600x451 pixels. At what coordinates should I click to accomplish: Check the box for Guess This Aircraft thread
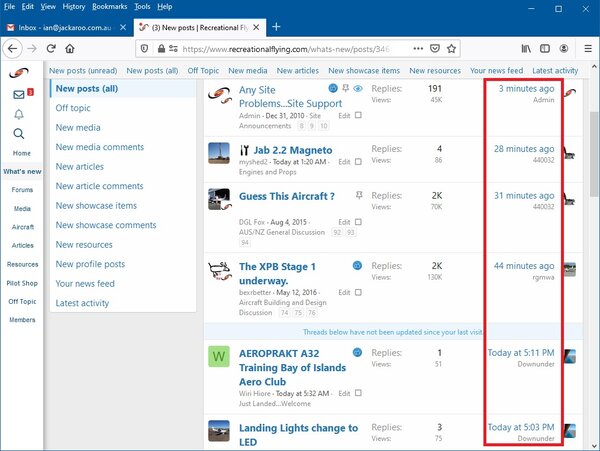pos(358,221)
